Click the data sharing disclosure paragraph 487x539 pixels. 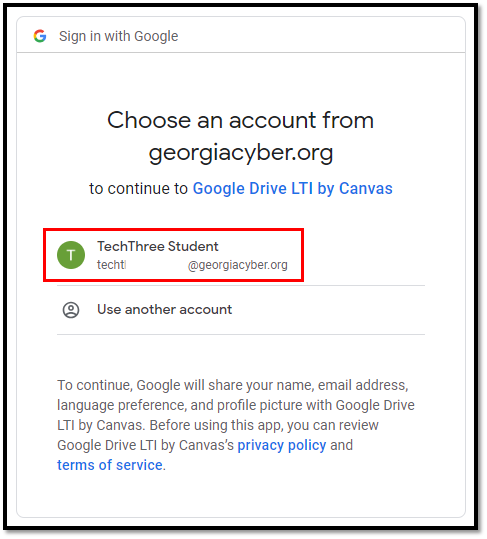236,425
